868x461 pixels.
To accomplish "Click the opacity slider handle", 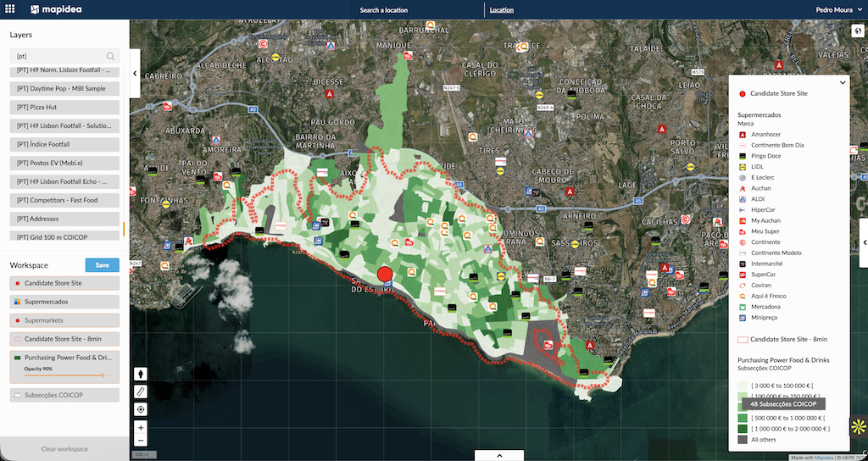I will [103, 375].
